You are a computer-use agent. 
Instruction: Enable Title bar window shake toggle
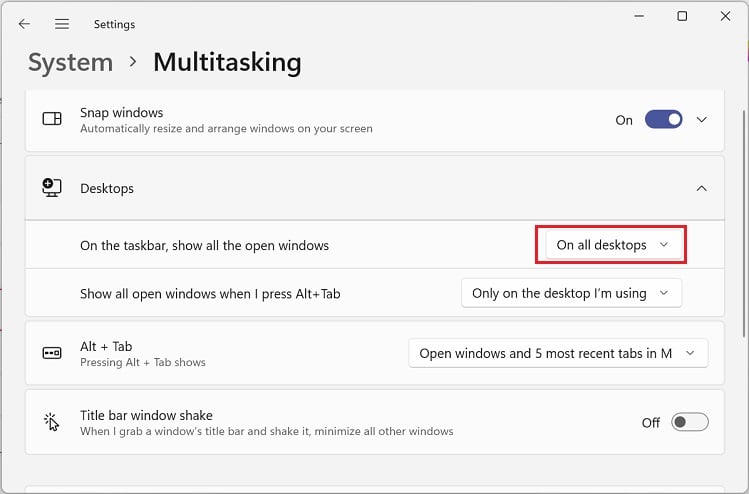coord(689,422)
